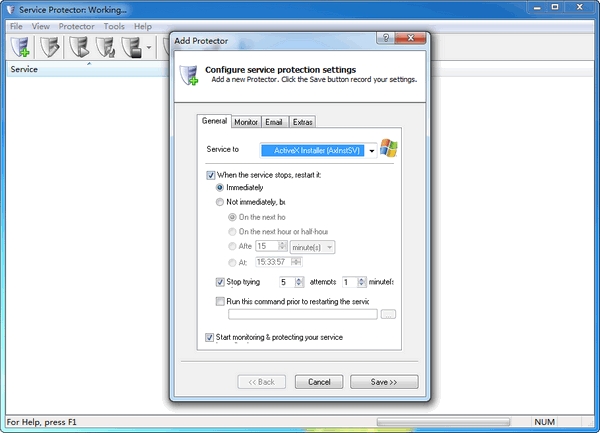Screen dimensions: 600x433
Task: Open the Tools menu
Action: click(114, 26)
